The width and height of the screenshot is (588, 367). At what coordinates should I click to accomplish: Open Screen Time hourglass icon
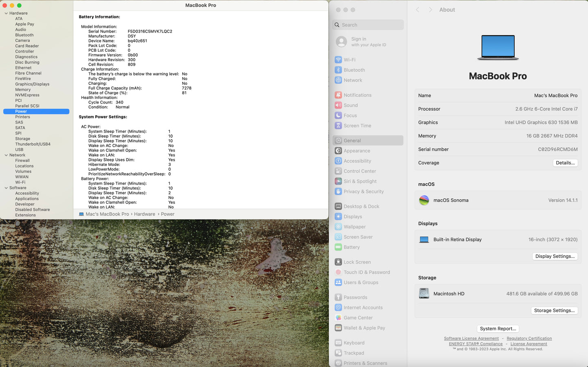pyautogui.click(x=338, y=126)
